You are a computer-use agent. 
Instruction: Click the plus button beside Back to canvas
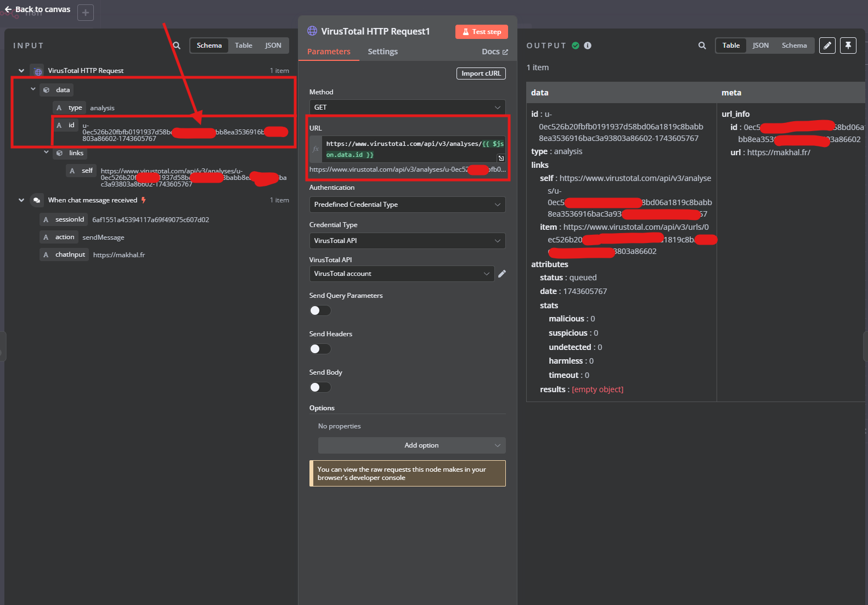point(86,13)
